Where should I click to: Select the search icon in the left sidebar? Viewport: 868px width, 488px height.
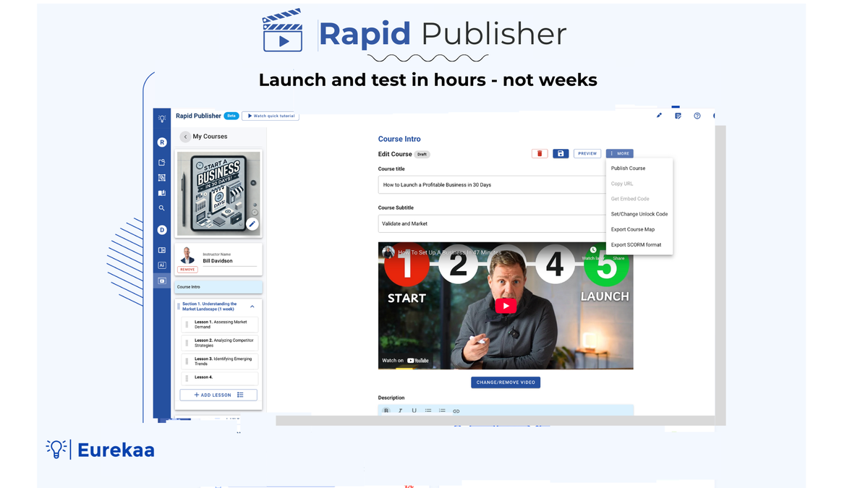pos(161,208)
